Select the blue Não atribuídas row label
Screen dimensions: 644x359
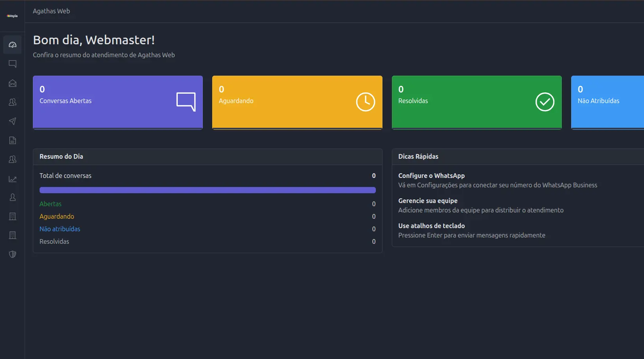point(60,229)
